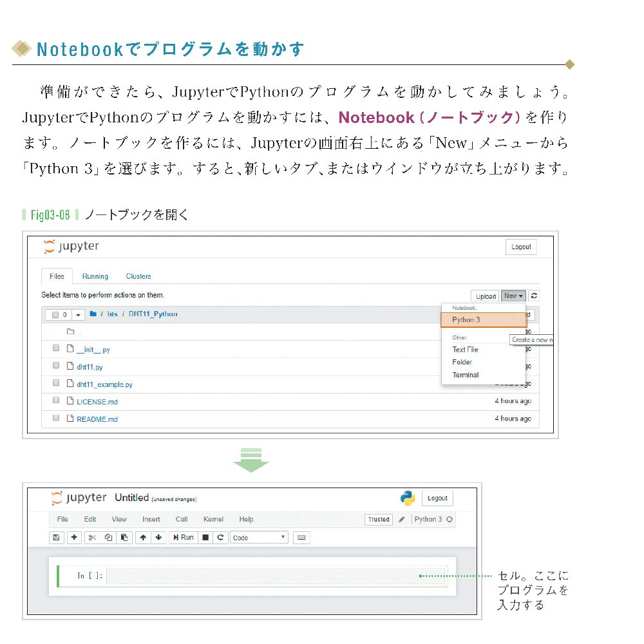Click the file icon beside LICENSE.md
This screenshot has width=644, height=644.
pyautogui.click(x=70, y=401)
